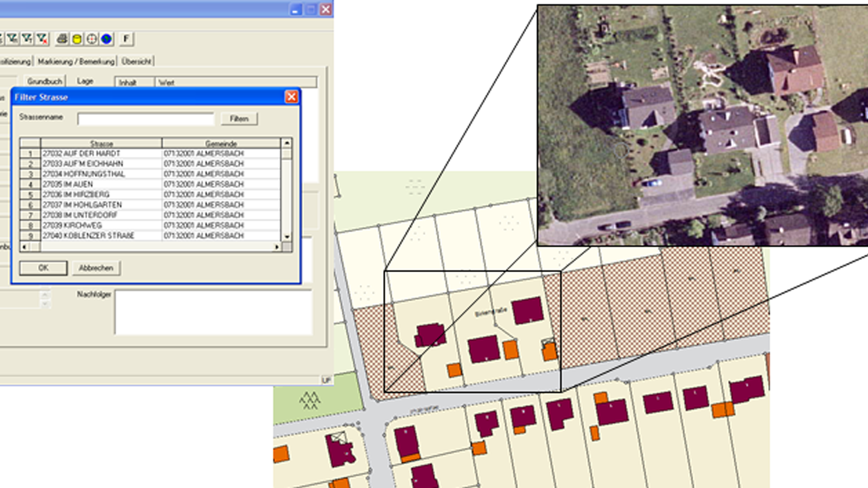Image resolution: width=868 pixels, height=488 pixels.
Task: Click the filter icon with red X
Action: coord(42,39)
